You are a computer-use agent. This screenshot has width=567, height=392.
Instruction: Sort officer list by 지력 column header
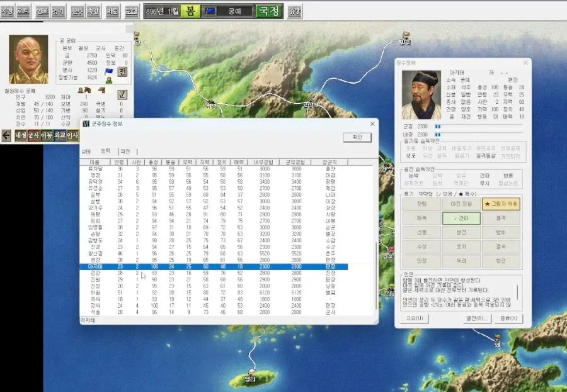205,162
